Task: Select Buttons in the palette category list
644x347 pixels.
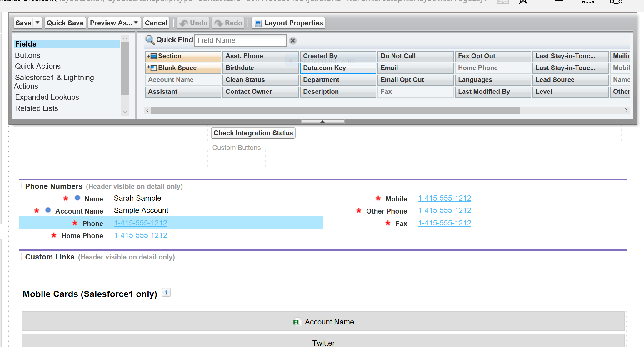Action: pyautogui.click(x=27, y=55)
